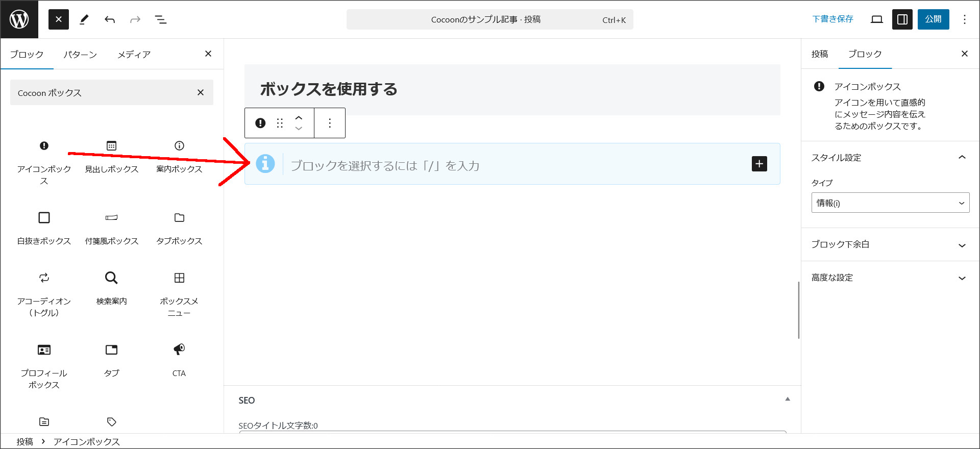Switch to the パターン tab
The image size is (980, 449).
point(80,54)
